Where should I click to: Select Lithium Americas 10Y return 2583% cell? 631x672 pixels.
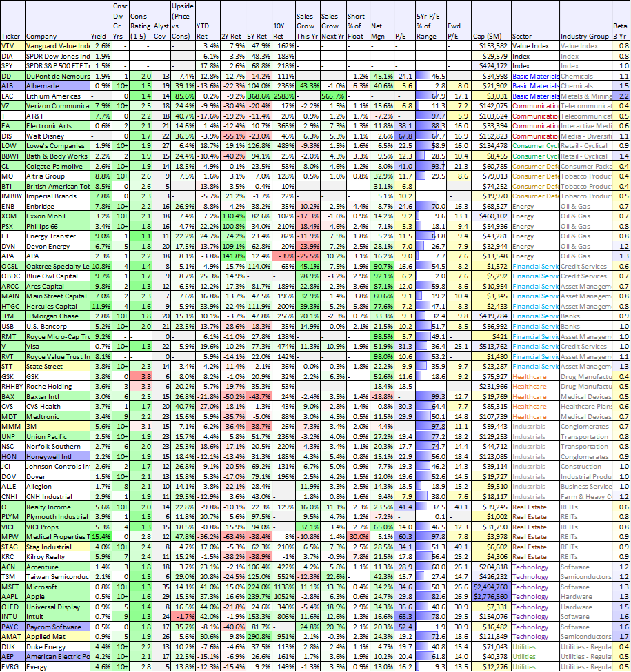[x=283, y=96]
